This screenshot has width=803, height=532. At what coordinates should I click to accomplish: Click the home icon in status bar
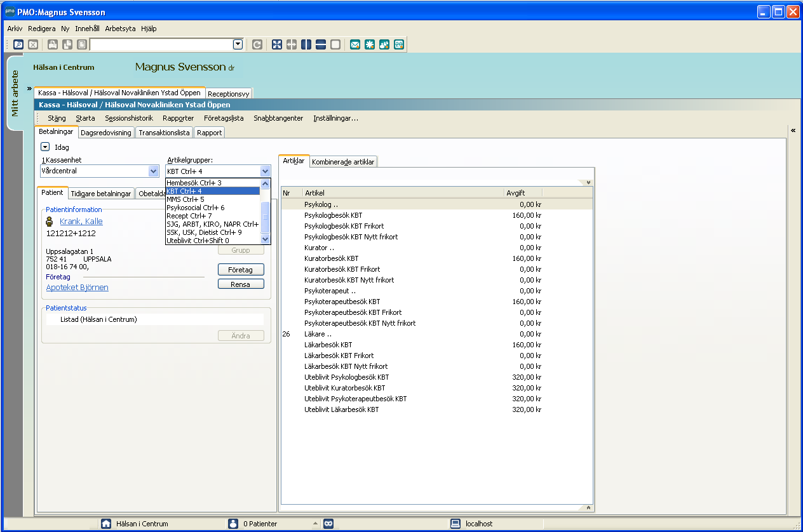tap(107, 524)
